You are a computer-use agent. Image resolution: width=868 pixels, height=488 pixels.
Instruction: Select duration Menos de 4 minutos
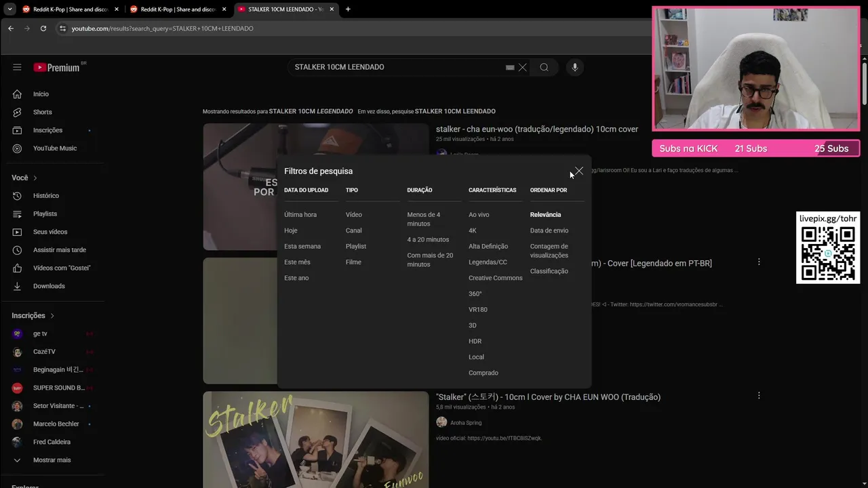pyautogui.click(x=424, y=219)
